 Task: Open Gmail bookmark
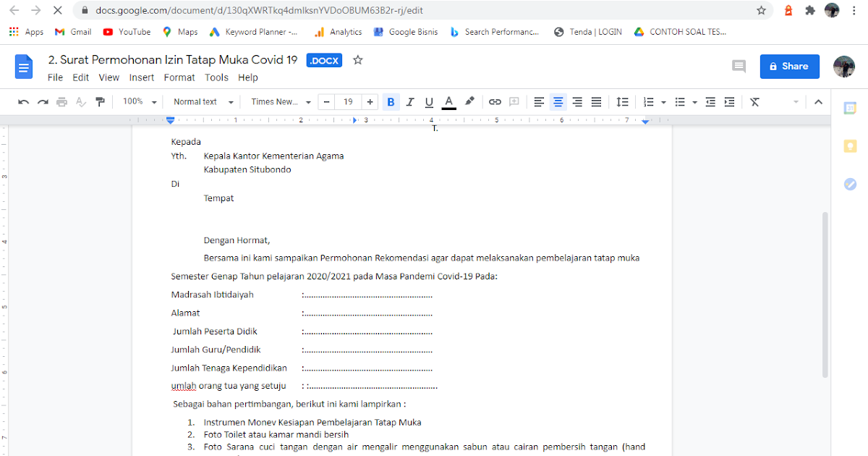pyautogui.click(x=73, y=32)
